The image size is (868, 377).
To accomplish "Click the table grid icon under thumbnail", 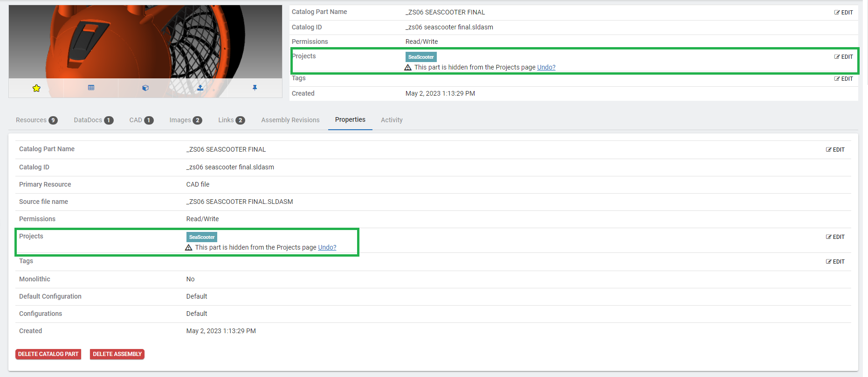I will click(91, 88).
